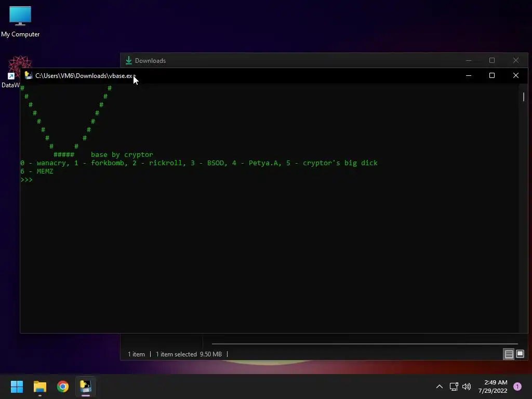
Task: Click the vbase.exe console title bar icon
Action: click(29, 75)
